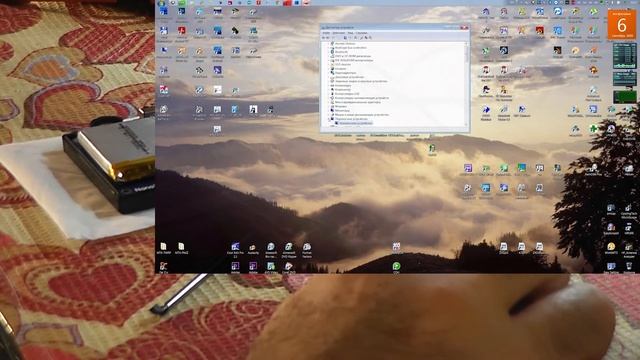Select the lone green desktop icon below Device Manager

coord(432,148)
